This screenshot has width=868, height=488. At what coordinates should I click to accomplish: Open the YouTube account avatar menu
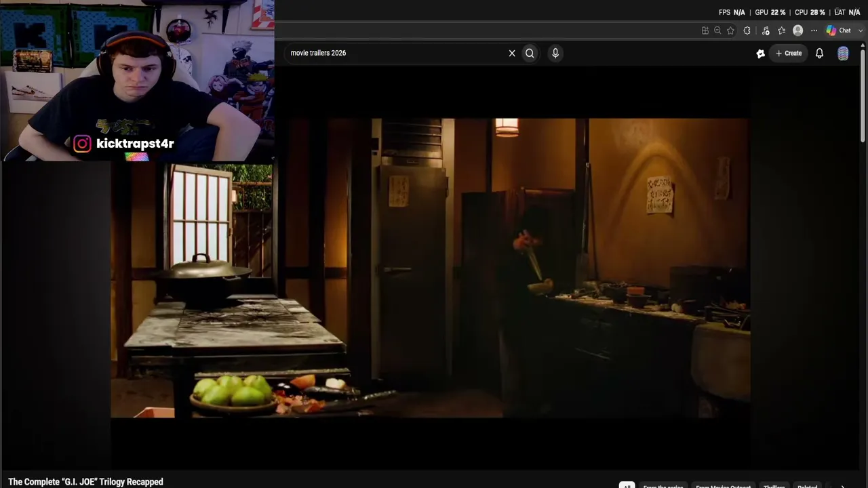(x=843, y=54)
